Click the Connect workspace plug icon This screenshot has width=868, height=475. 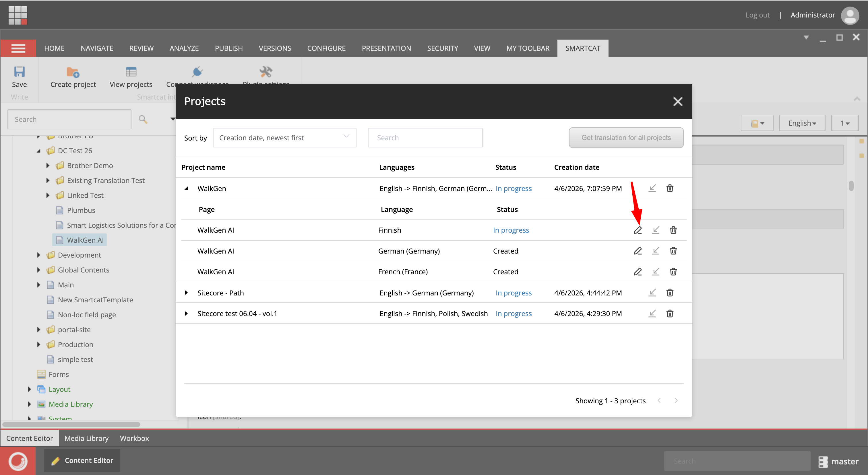coord(197,72)
